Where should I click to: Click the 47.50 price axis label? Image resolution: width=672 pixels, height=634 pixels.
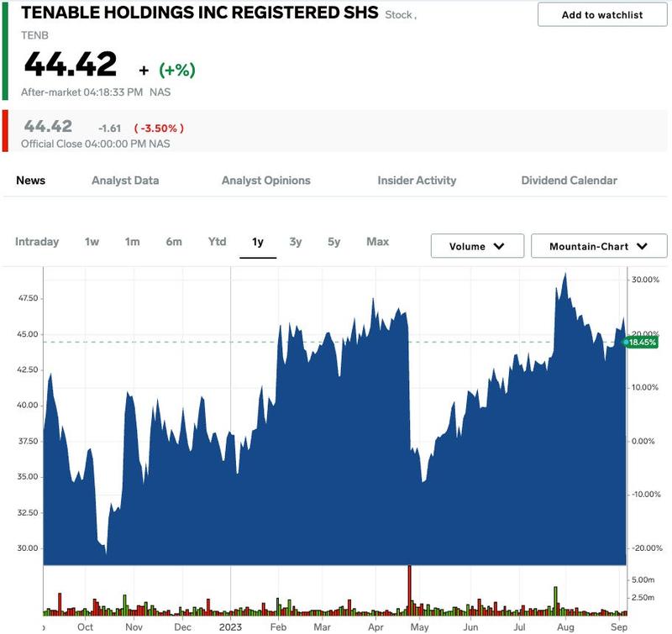pyautogui.click(x=29, y=298)
